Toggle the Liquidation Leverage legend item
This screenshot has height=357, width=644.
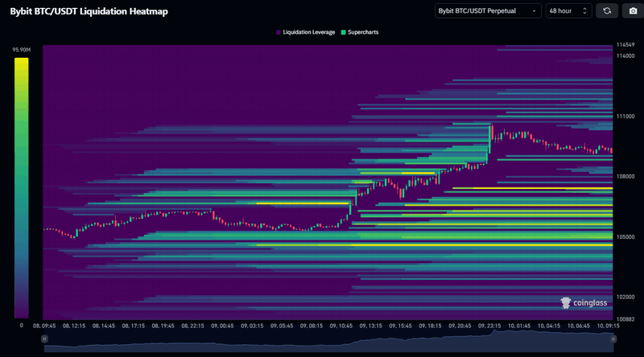click(305, 32)
